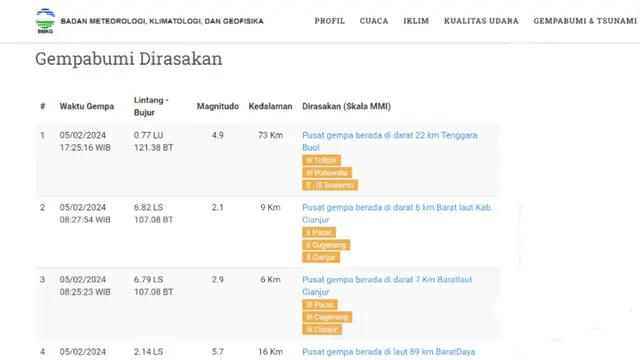
Task: Click row number 2 cell
Action: tap(42, 207)
